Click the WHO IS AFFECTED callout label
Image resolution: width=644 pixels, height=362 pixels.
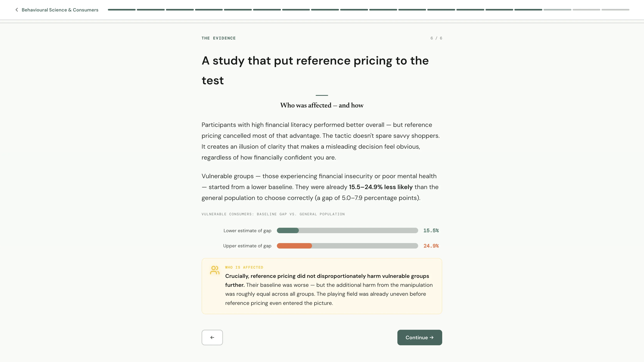(x=244, y=267)
